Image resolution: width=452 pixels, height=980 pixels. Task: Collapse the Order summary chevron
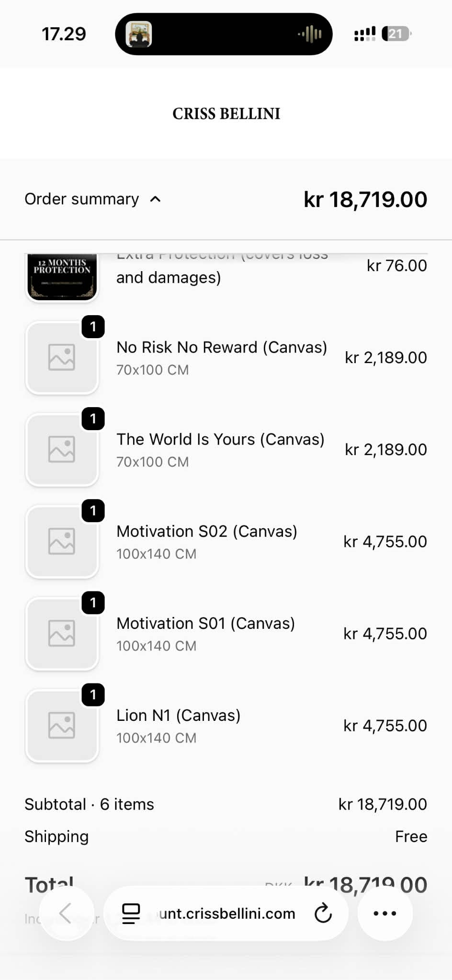[155, 199]
